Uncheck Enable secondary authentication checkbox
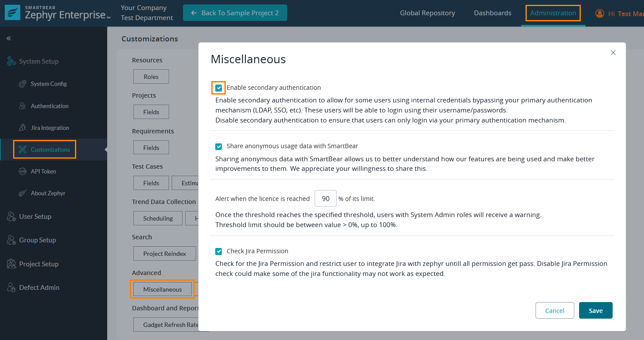Image resolution: width=644 pixels, height=340 pixels. (x=219, y=88)
